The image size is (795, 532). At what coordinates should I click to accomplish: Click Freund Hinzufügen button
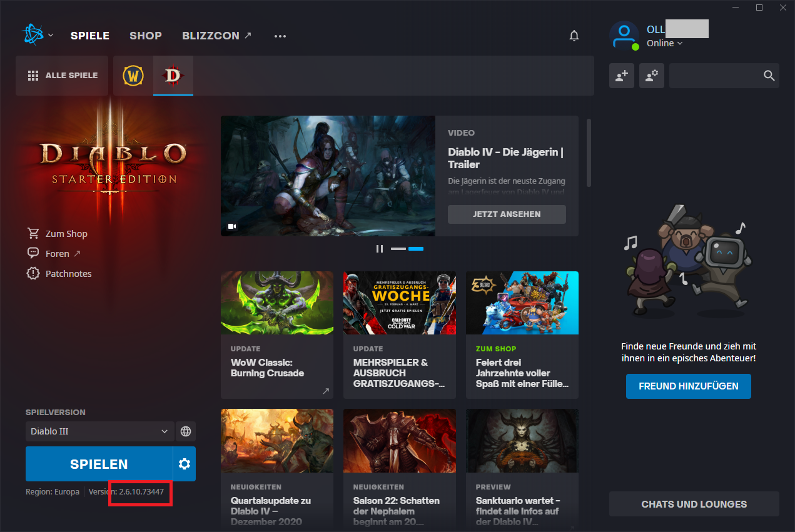point(689,386)
